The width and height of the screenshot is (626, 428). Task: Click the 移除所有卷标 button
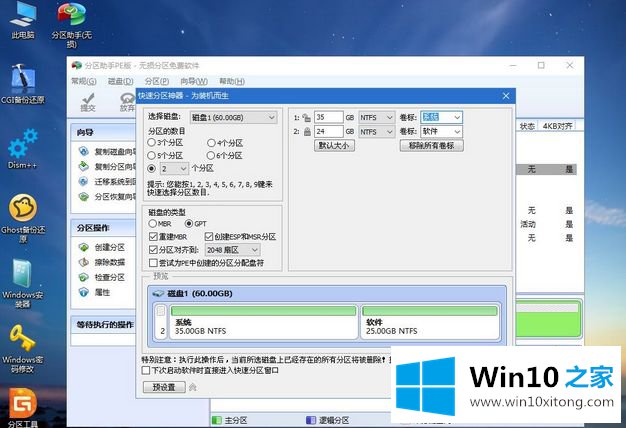432,145
